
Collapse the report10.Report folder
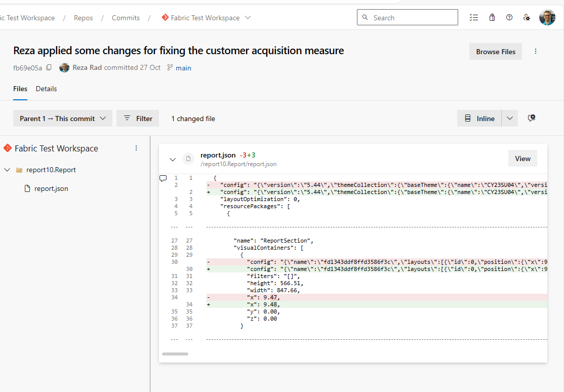[x=7, y=170]
